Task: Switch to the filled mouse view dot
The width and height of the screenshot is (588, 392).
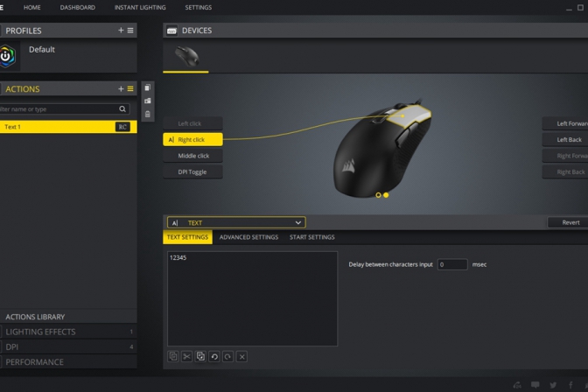Action: click(386, 195)
